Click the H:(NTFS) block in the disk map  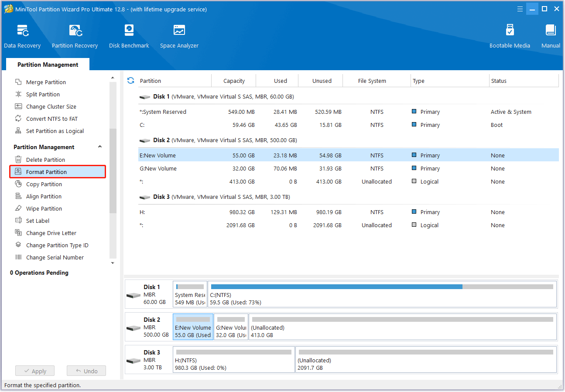tap(234, 360)
